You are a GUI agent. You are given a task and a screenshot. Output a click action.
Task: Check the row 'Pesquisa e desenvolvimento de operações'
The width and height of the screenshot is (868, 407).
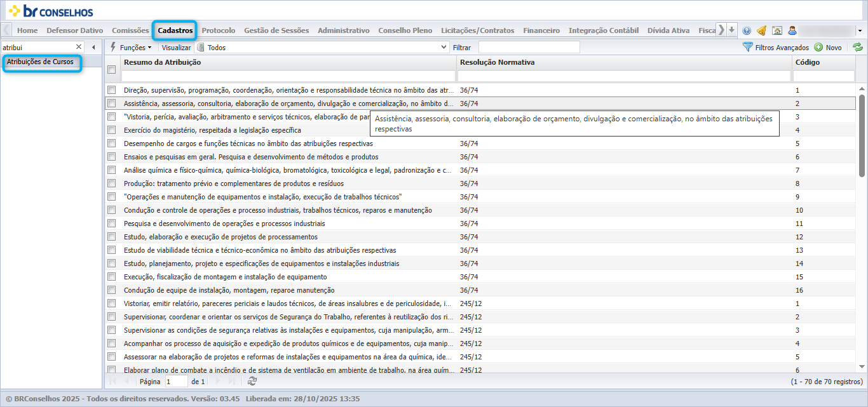(x=112, y=224)
